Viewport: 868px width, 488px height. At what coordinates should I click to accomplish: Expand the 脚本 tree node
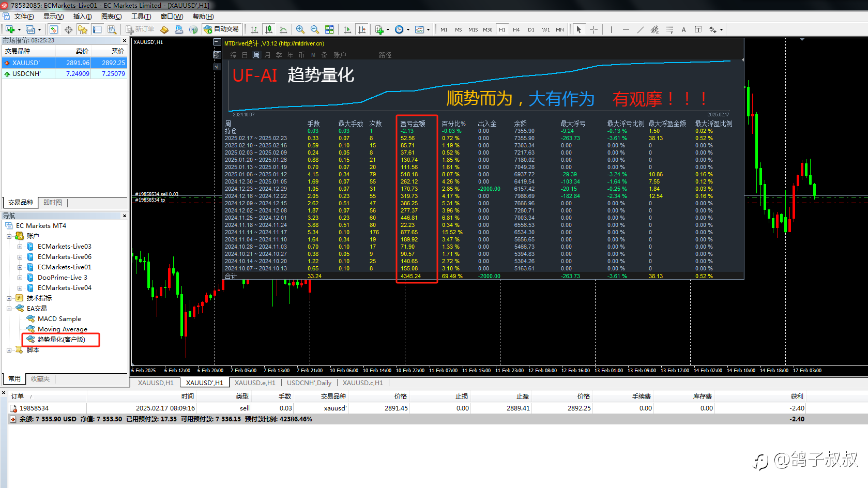click(x=9, y=350)
